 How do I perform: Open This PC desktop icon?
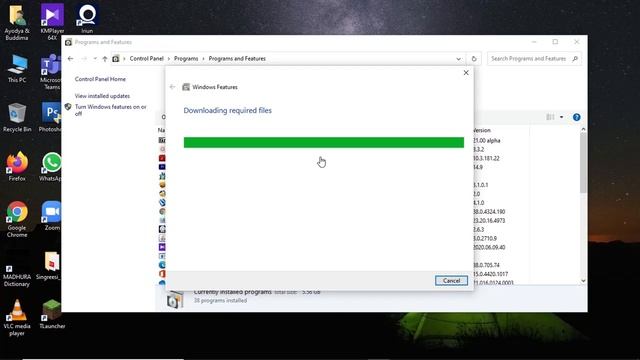(17, 68)
